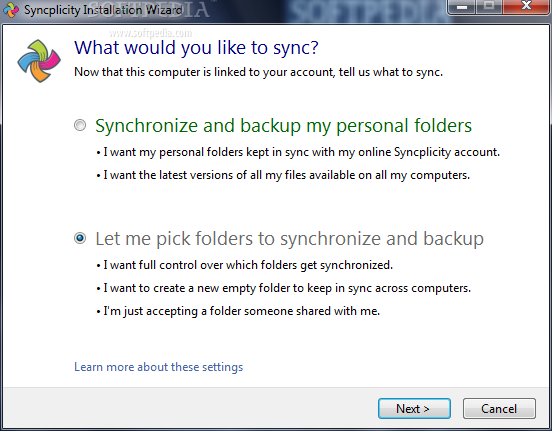
Task: Continue with the Next > button
Action: (x=414, y=408)
